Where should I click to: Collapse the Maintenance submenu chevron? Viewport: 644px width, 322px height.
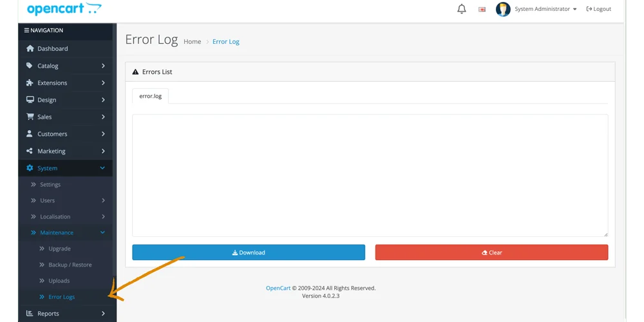tap(102, 232)
